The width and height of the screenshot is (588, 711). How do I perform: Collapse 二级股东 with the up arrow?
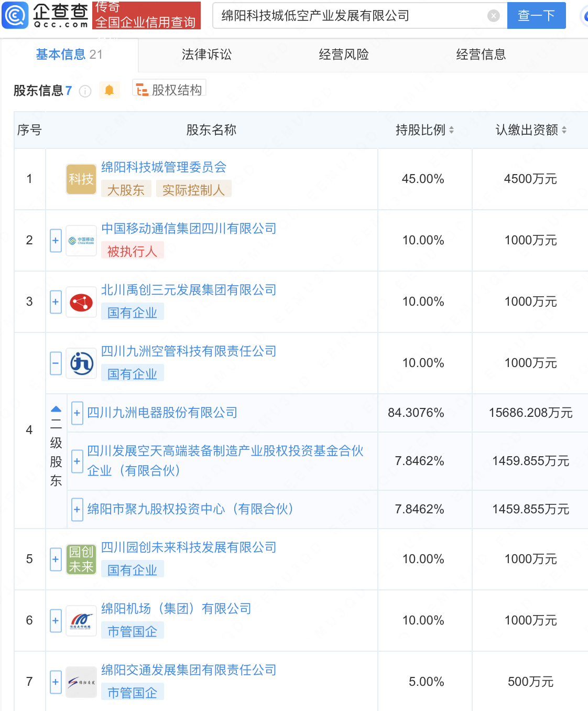(56, 409)
